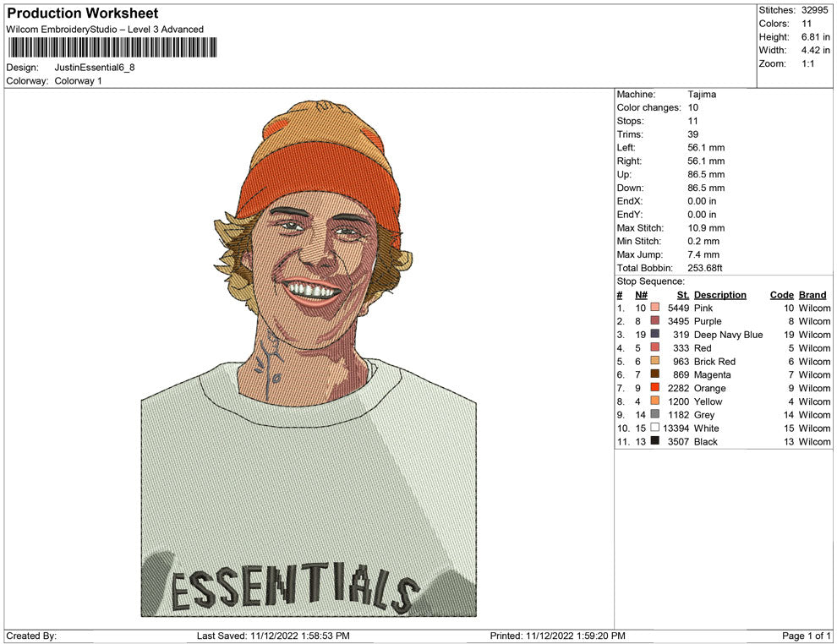The image size is (837, 644).
Task: Click the Magenta thread color swatch
Action: (x=655, y=374)
